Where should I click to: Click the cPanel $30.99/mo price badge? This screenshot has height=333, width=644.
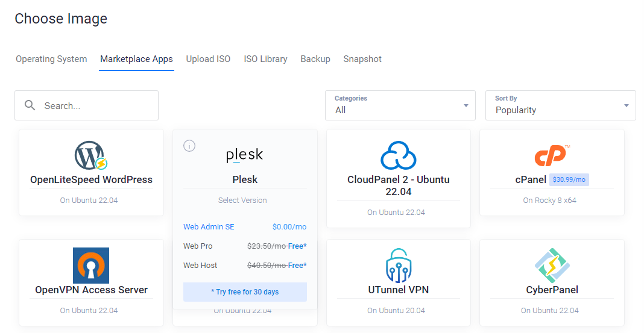569,179
